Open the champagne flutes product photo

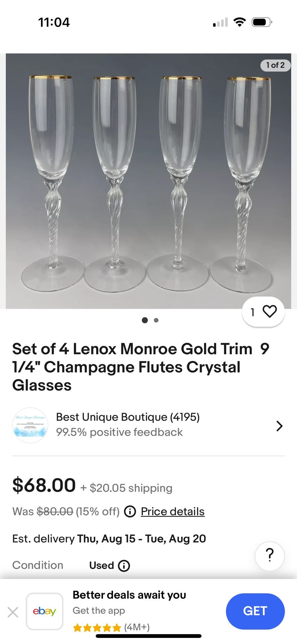pos(148,181)
